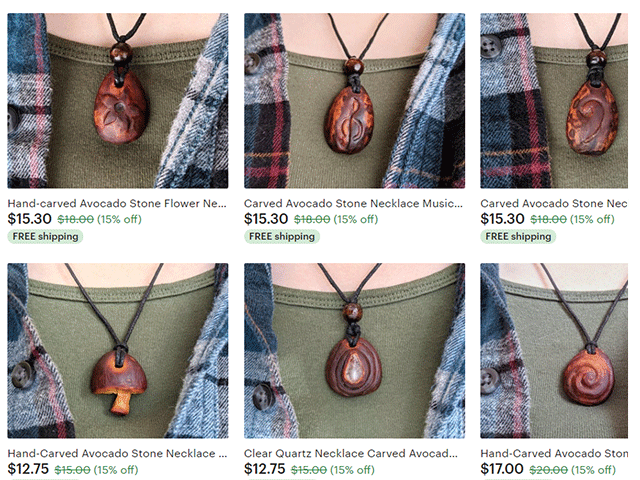Open 'Hand-Carved Avocado Ston' spiral listing title
The width and height of the screenshot is (640, 480).
click(554, 453)
